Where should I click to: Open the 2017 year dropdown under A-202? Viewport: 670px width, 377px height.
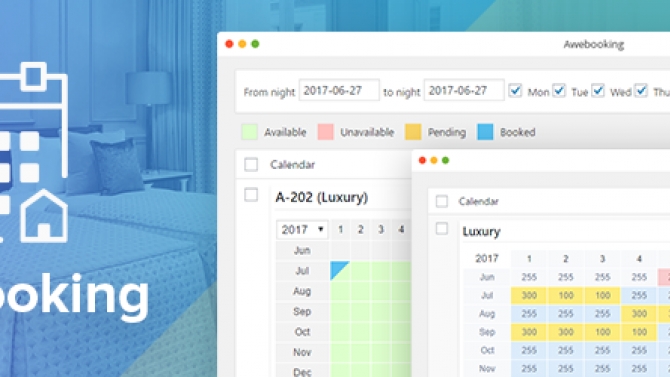coord(302,230)
